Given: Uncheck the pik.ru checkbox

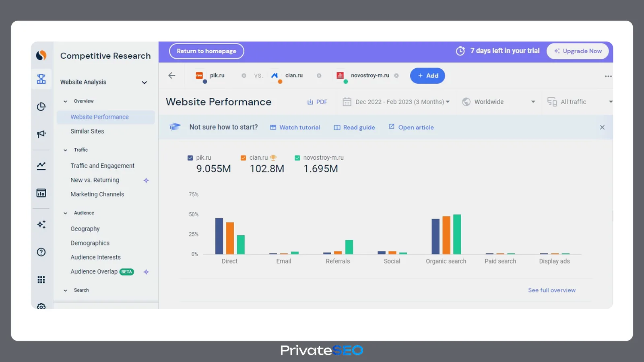Looking at the screenshot, I should [x=190, y=158].
